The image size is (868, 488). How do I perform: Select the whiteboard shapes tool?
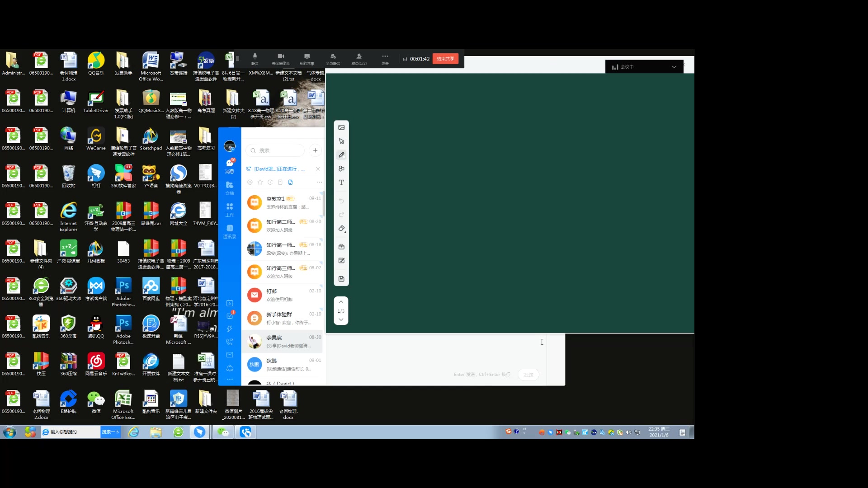(x=341, y=169)
